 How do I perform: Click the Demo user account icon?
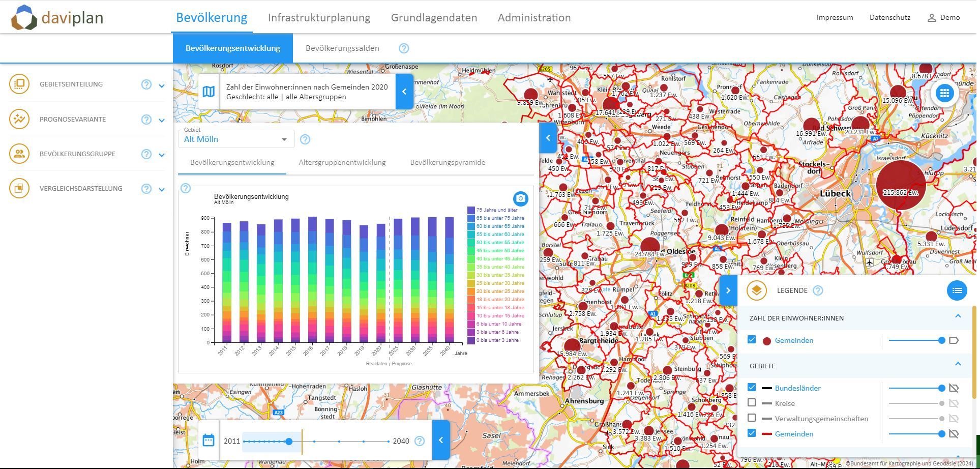[931, 18]
